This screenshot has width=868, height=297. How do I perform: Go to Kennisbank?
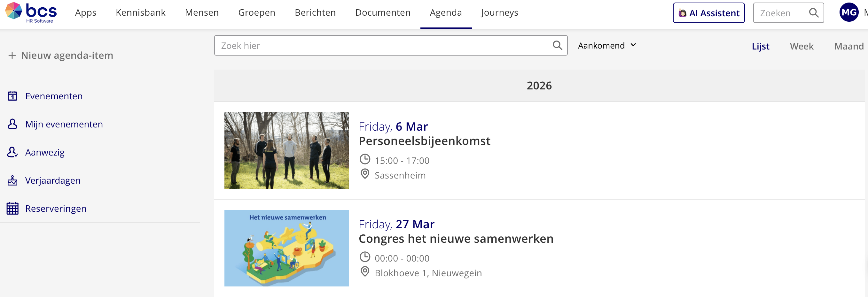(141, 13)
